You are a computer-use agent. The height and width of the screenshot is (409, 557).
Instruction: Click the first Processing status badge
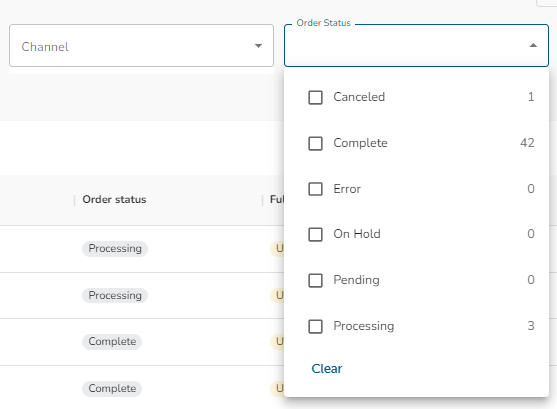click(x=115, y=248)
